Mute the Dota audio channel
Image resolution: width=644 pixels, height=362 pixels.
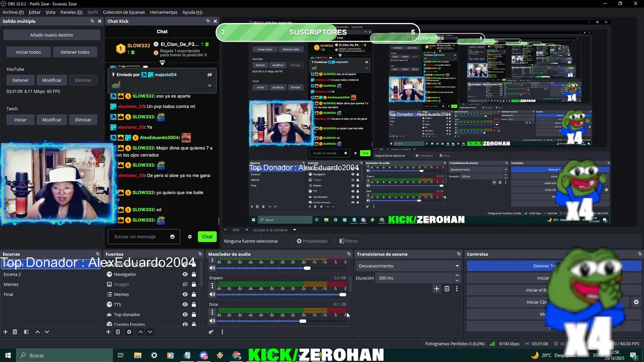(212, 321)
